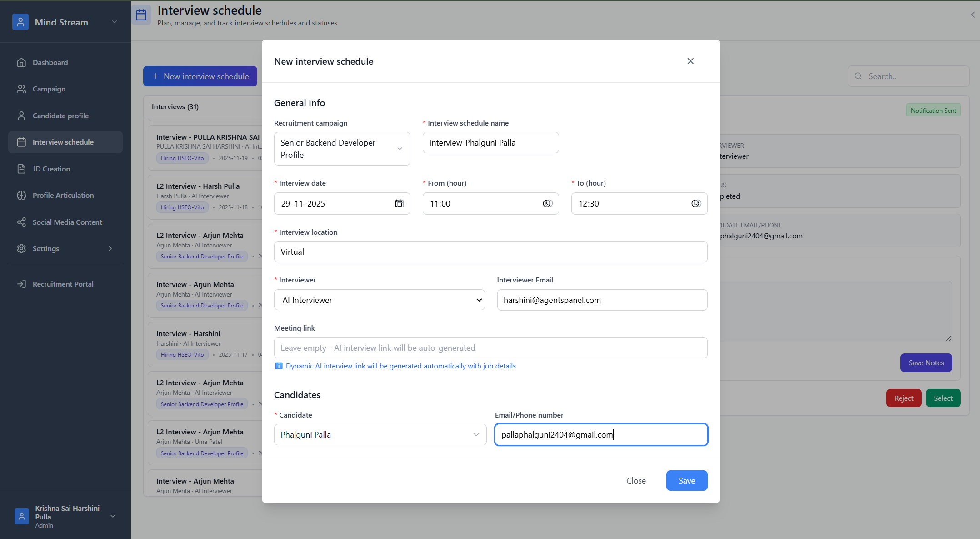
Task: Click the Meeting link input field
Action: tap(490, 348)
